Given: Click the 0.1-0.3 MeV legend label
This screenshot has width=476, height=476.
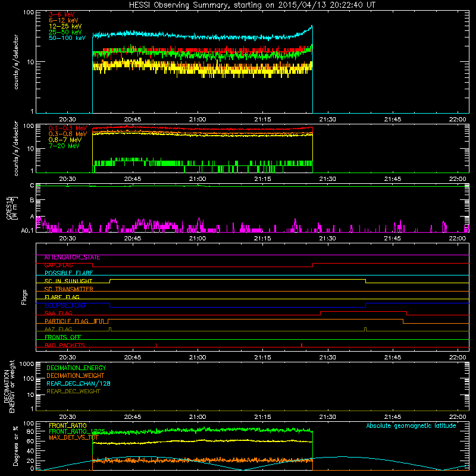Looking at the screenshot, I should tap(68, 128).
